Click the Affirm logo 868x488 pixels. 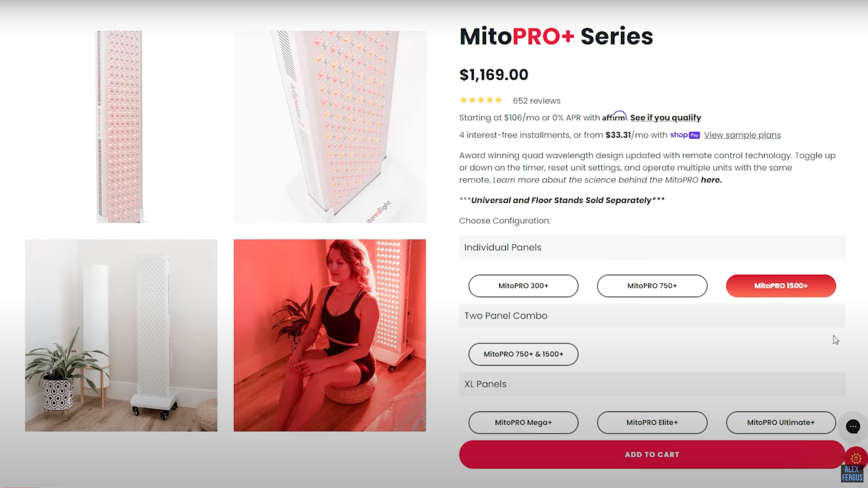click(614, 116)
